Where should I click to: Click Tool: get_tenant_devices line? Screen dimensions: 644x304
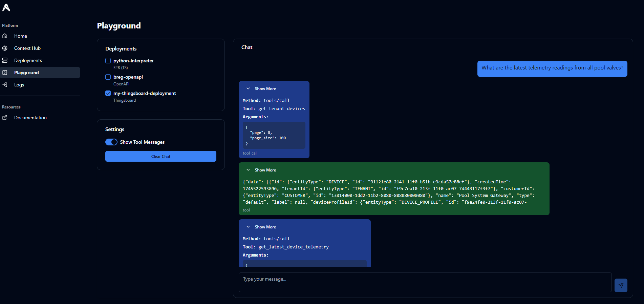tap(274, 108)
